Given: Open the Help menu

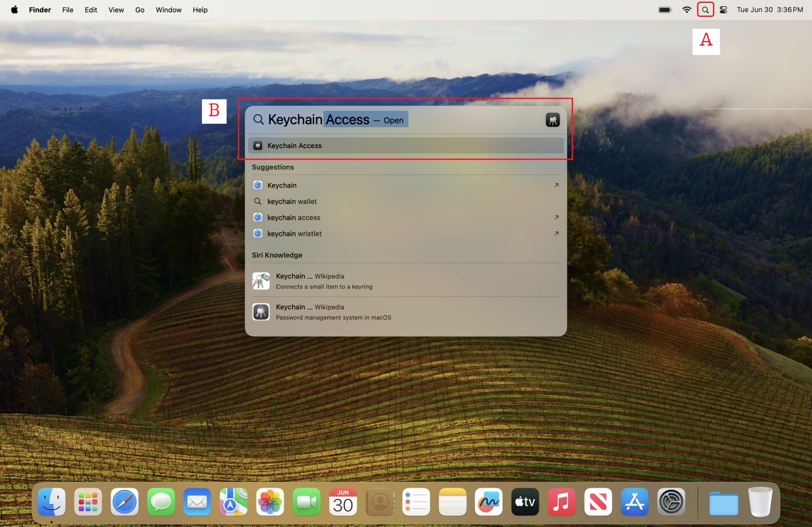Looking at the screenshot, I should pyautogui.click(x=200, y=10).
